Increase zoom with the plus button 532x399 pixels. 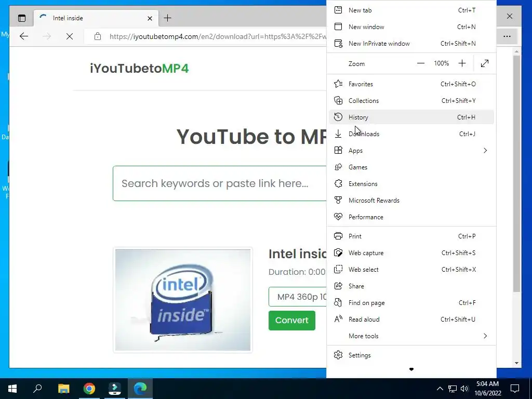(x=462, y=63)
